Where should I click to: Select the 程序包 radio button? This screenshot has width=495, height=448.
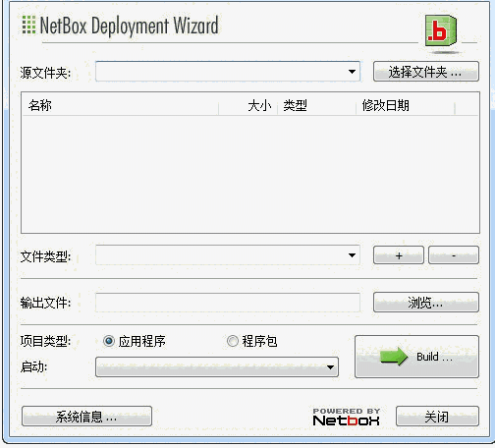coord(233,341)
